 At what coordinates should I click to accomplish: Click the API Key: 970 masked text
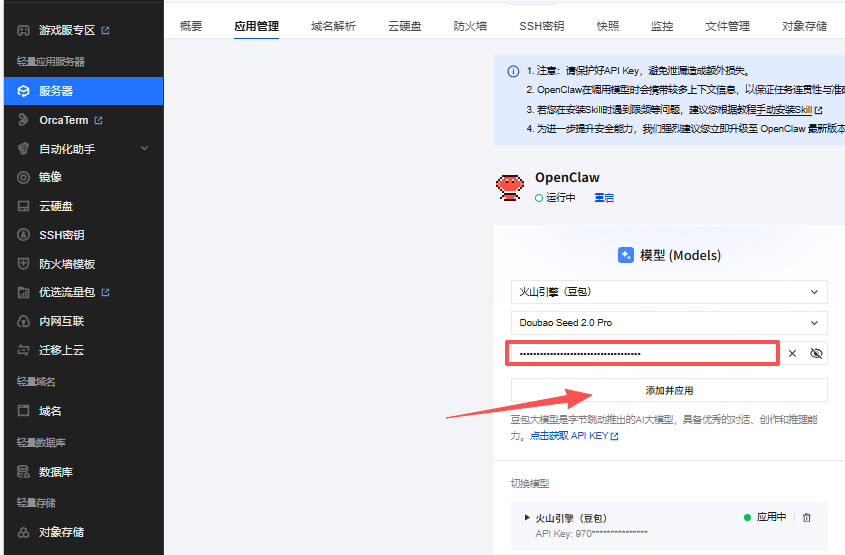(591, 533)
